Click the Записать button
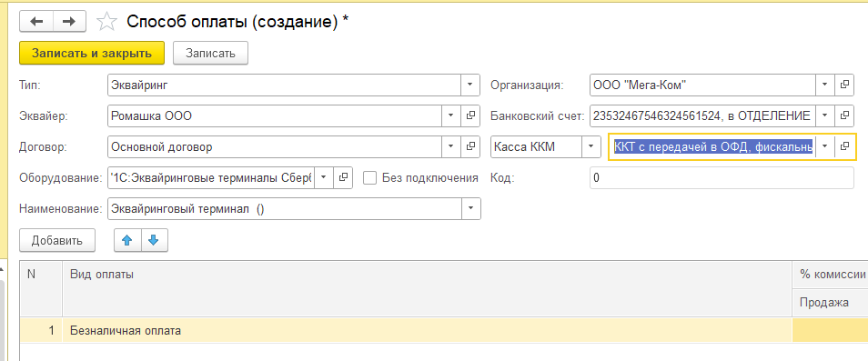The height and width of the screenshot is (361, 868). 210,53
